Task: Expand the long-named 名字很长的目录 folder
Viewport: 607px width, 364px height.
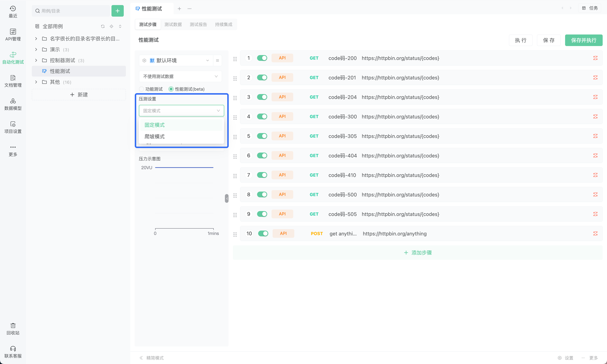Action: tap(36, 38)
